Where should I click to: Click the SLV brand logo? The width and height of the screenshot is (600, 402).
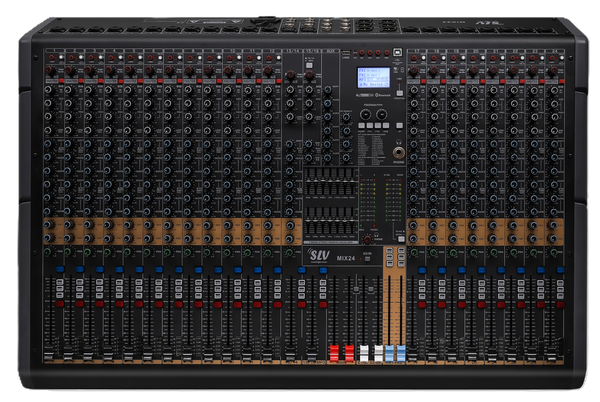[x=319, y=255]
